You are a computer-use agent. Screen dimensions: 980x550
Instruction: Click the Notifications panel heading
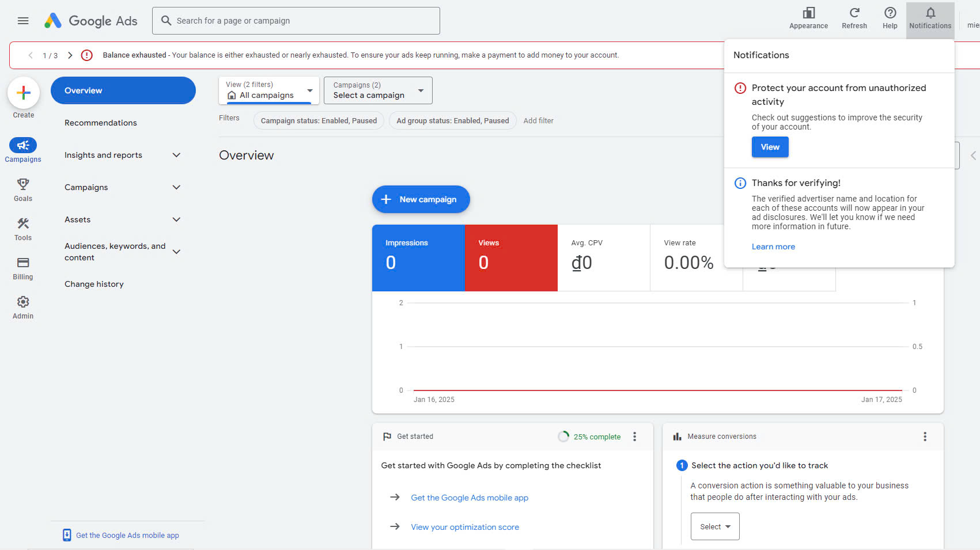click(x=761, y=55)
